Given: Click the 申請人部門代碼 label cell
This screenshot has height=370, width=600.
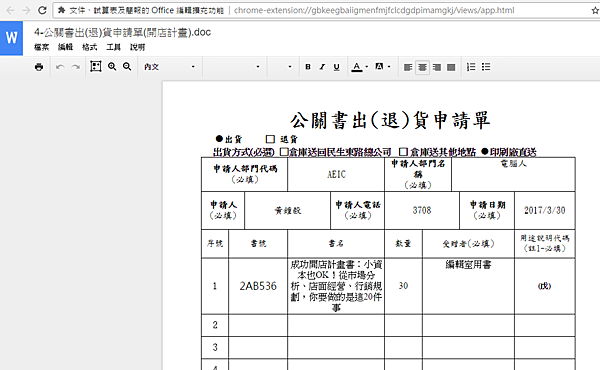Looking at the screenshot, I should (245, 174).
